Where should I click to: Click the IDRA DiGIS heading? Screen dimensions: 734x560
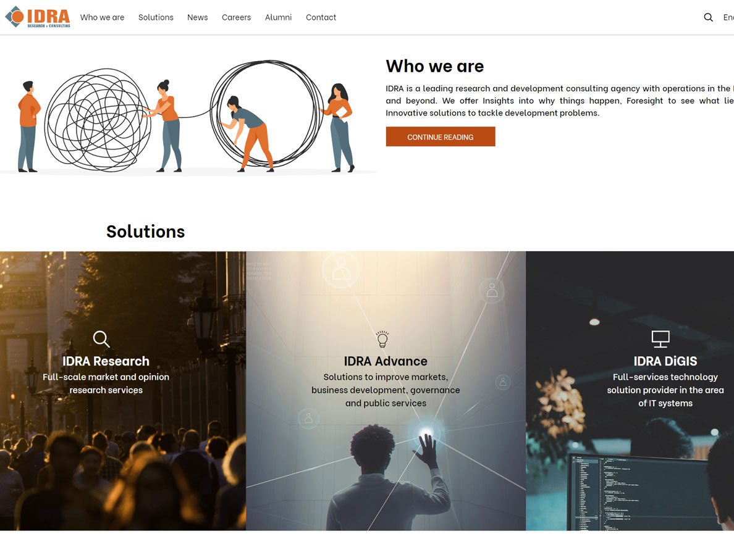665,361
